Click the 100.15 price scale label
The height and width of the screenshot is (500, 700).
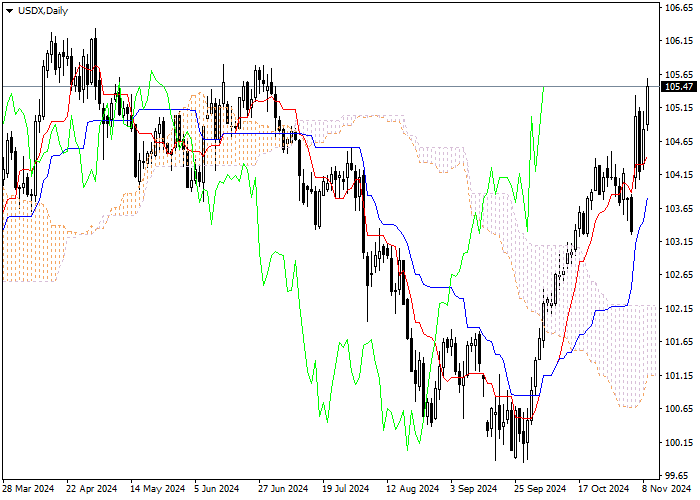(679, 442)
